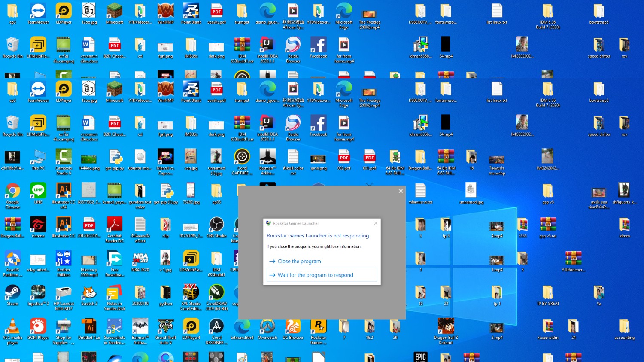Open Brother Utilities icon
The width and height of the screenshot is (644, 362).
point(64,264)
